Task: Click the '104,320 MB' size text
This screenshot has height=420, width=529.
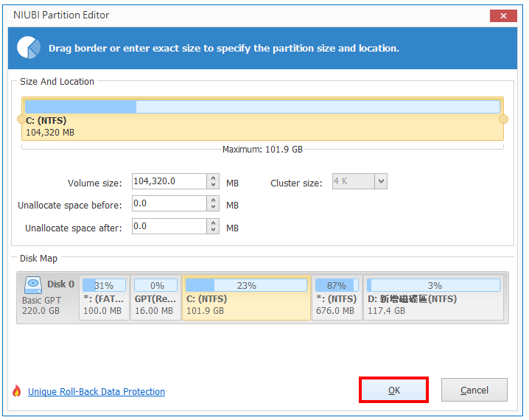Action: click(50, 133)
